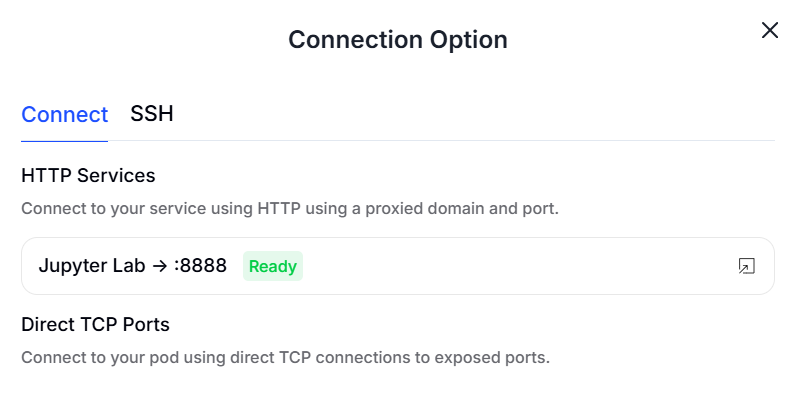Viewport: 797px width, 414px height.
Task: Switch to the SSH tab
Action: [x=152, y=114]
